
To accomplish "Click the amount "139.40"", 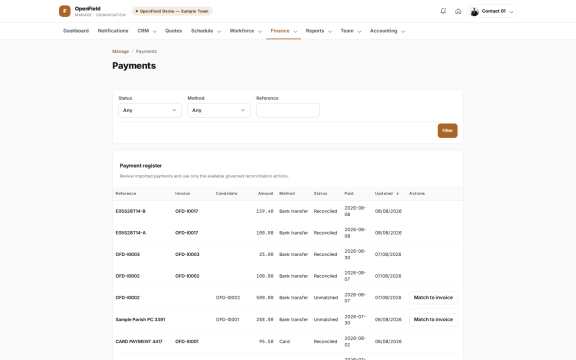I will coord(265,211).
